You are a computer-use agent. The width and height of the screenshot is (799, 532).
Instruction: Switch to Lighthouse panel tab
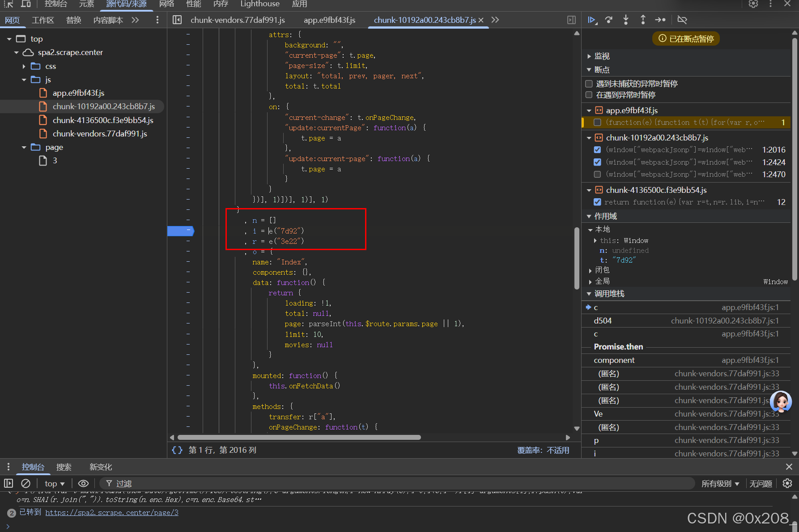260,4
